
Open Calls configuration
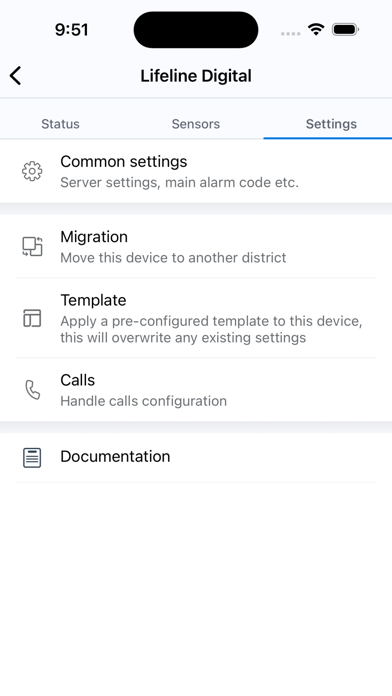point(196,390)
